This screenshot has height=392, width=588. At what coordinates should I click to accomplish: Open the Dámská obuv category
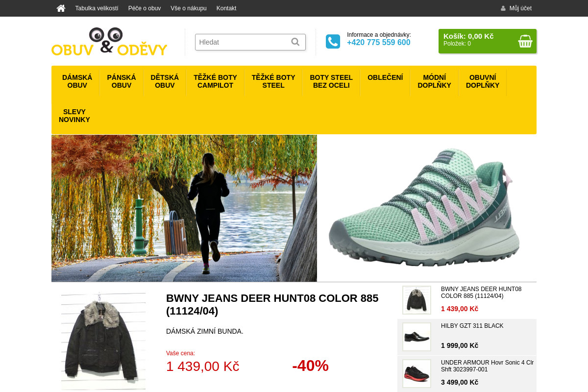coord(77,81)
